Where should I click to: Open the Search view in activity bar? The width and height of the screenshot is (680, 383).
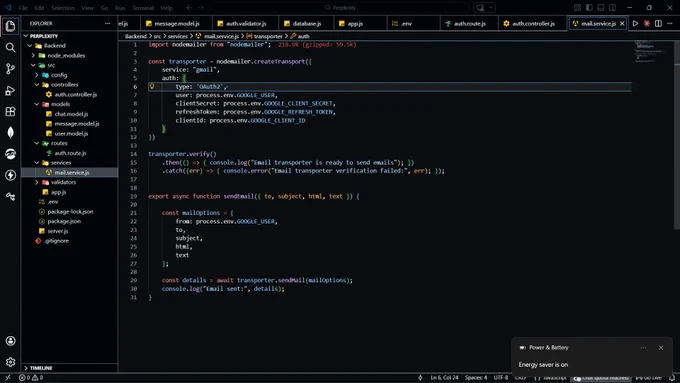[x=10, y=48]
